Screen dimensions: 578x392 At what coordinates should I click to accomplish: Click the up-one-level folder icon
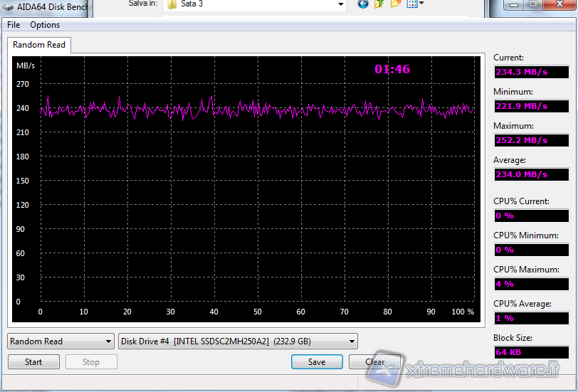(379, 4)
